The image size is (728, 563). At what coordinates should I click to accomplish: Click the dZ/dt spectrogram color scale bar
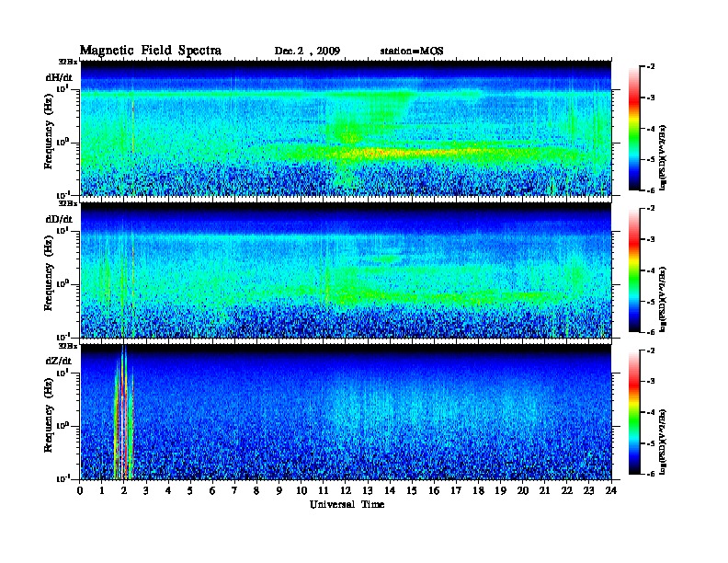(634, 411)
